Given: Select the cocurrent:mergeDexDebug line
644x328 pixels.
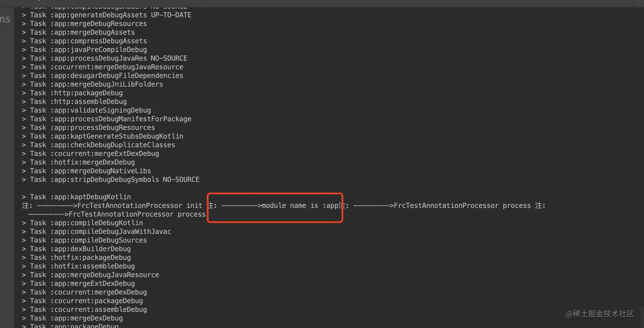Looking at the screenshot, I should point(84,292).
